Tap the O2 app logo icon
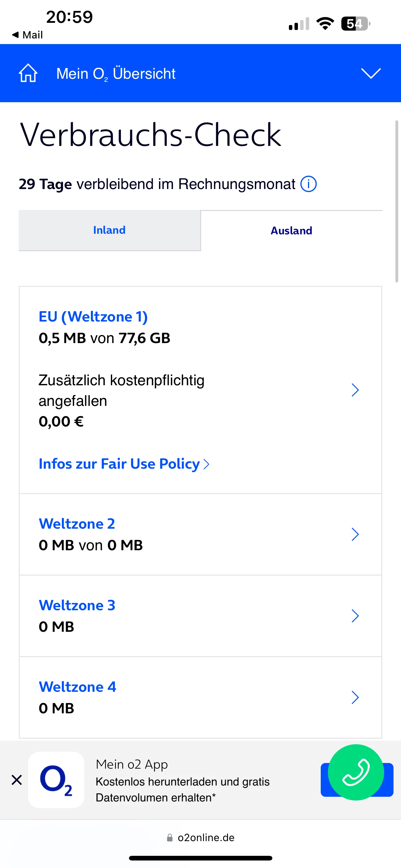Image resolution: width=401 pixels, height=868 pixels. pos(56,780)
